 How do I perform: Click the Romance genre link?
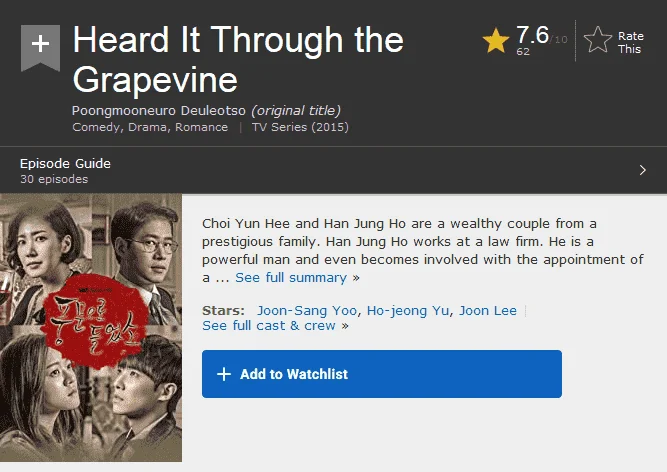pyautogui.click(x=201, y=127)
